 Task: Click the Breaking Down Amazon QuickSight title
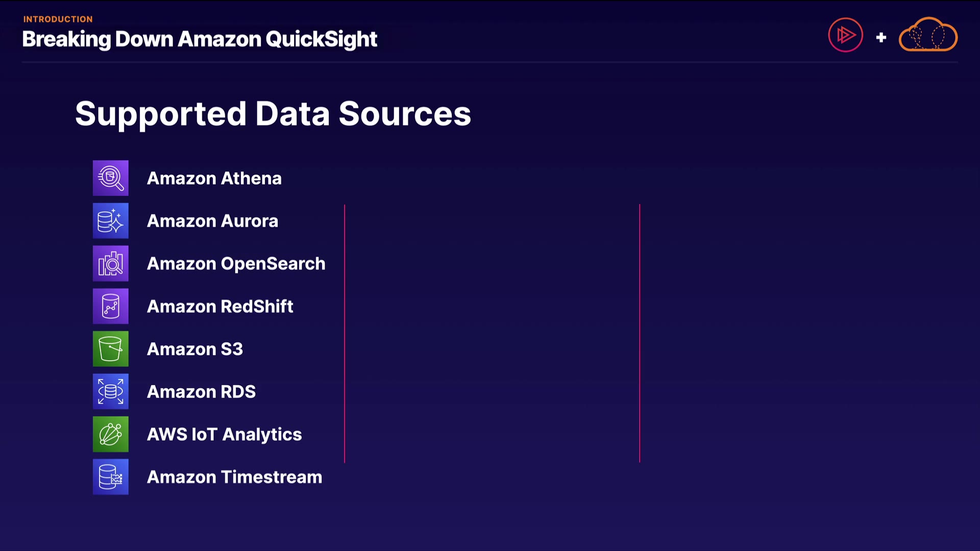click(x=200, y=39)
